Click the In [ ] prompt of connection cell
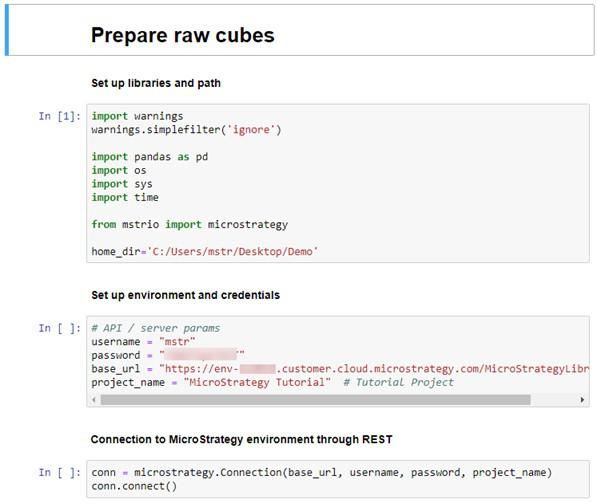Image resolution: width=597 pixels, height=504 pixels. 60,472
